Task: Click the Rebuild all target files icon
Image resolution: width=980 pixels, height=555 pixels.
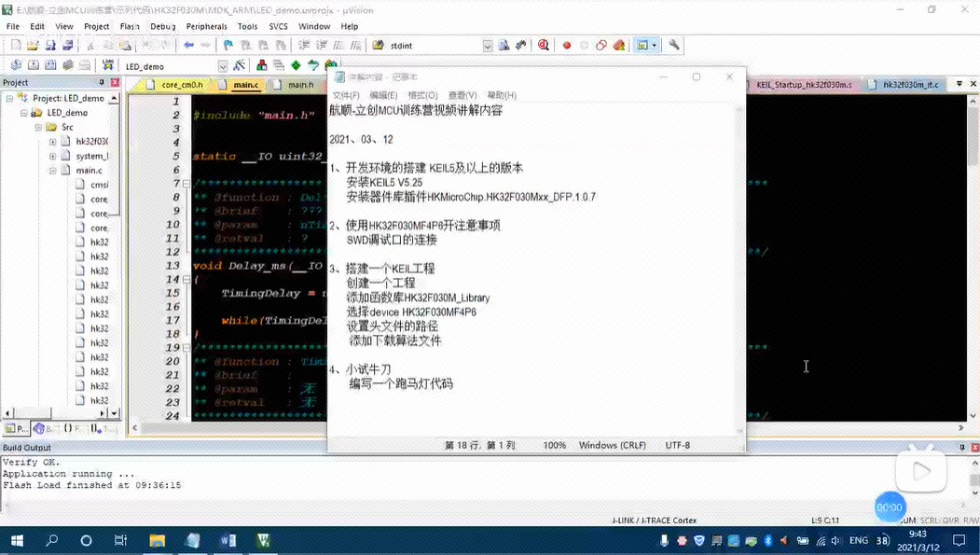Action: tap(50, 65)
